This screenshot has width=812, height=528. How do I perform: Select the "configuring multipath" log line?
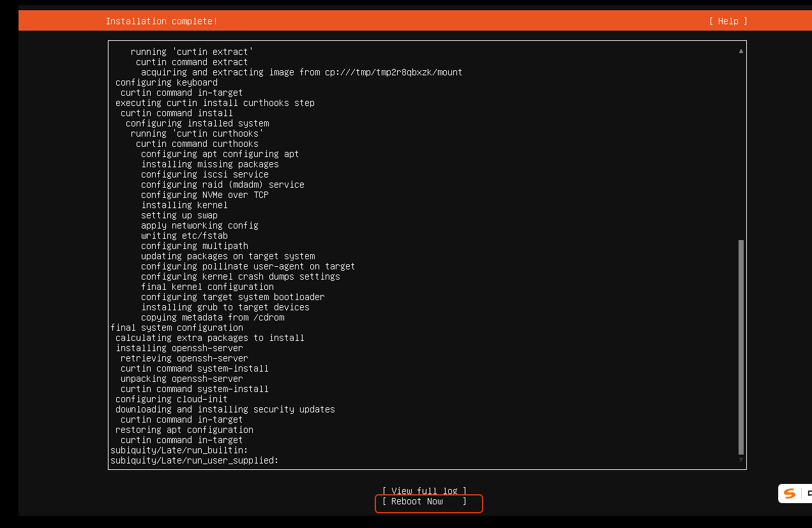[x=195, y=246]
